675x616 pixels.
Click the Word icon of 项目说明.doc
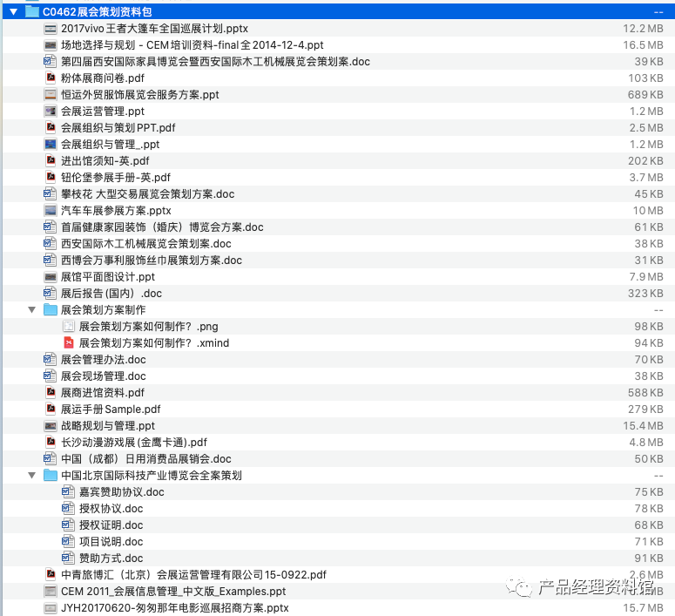point(68,541)
